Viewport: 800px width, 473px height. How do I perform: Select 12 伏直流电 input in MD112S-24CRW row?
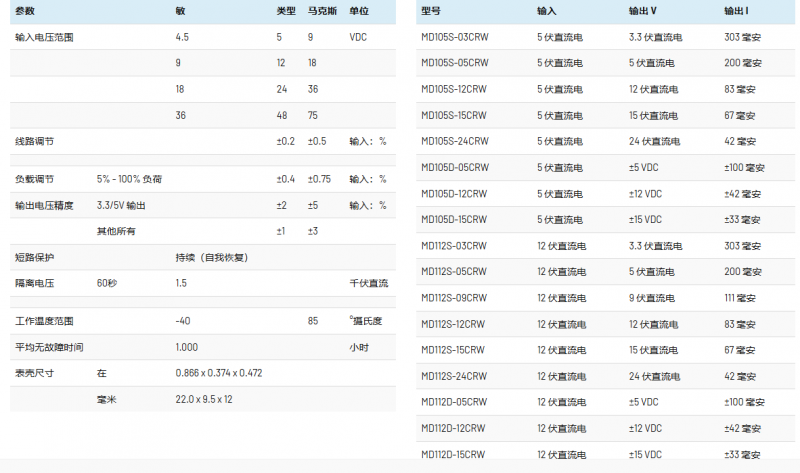click(562, 377)
